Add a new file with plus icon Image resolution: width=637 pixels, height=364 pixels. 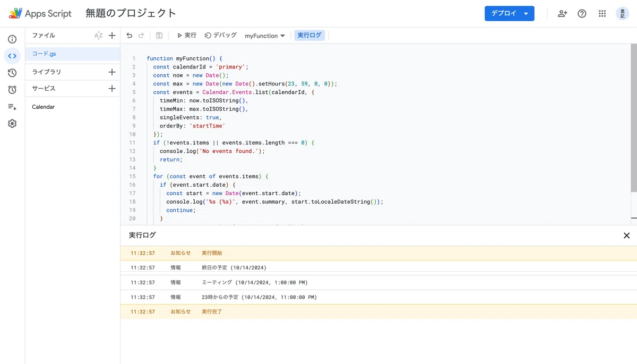[112, 36]
